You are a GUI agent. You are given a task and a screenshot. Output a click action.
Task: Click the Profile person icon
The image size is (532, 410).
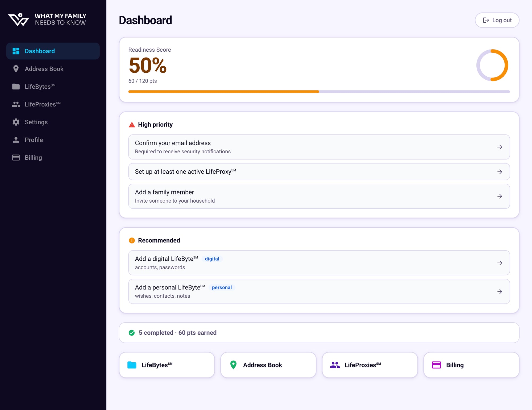[16, 140]
